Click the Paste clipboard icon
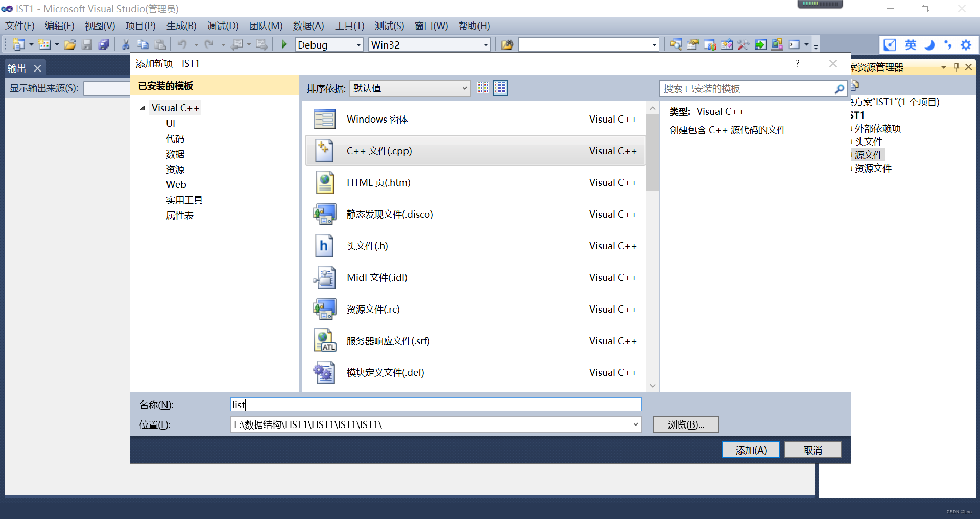The height and width of the screenshot is (519, 980). click(x=160, y=45)
